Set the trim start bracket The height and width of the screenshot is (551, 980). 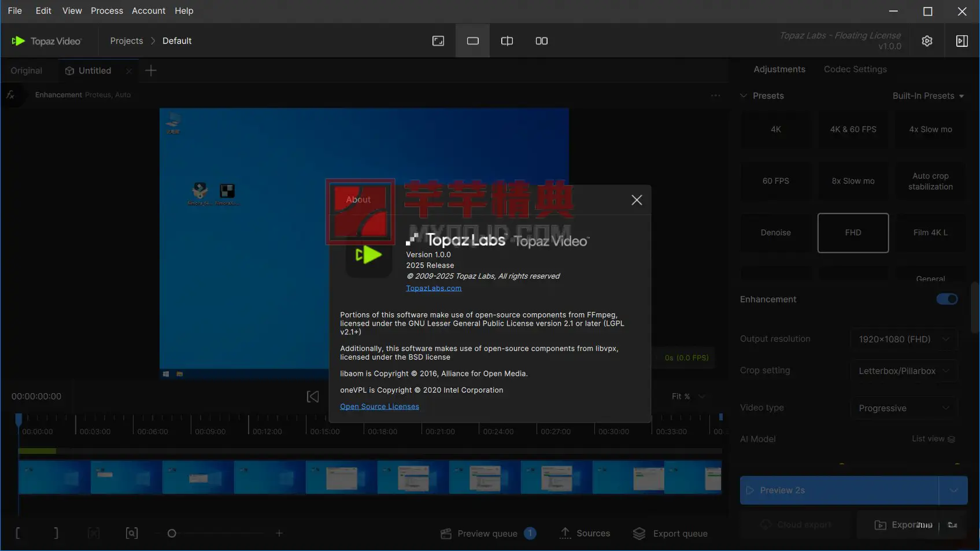coord(18,534)
